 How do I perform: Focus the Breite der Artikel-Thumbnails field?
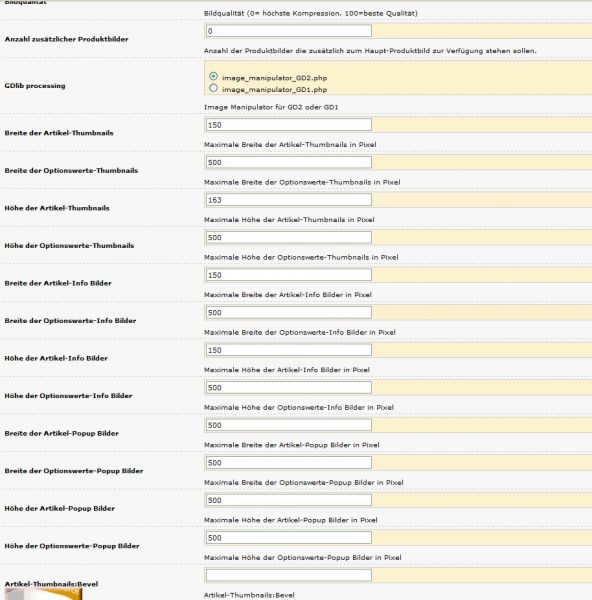pyautogui.click(x=289, y=125)
